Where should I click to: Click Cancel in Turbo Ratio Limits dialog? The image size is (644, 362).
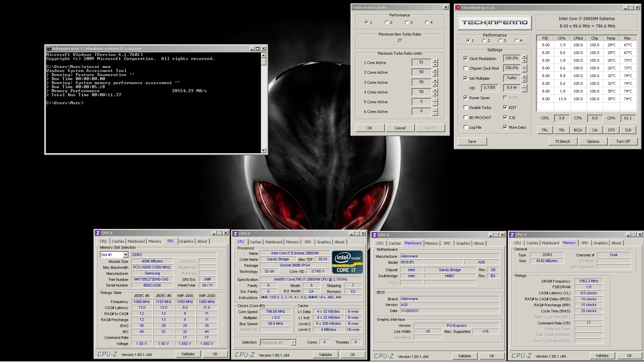[x=400, y=128]
